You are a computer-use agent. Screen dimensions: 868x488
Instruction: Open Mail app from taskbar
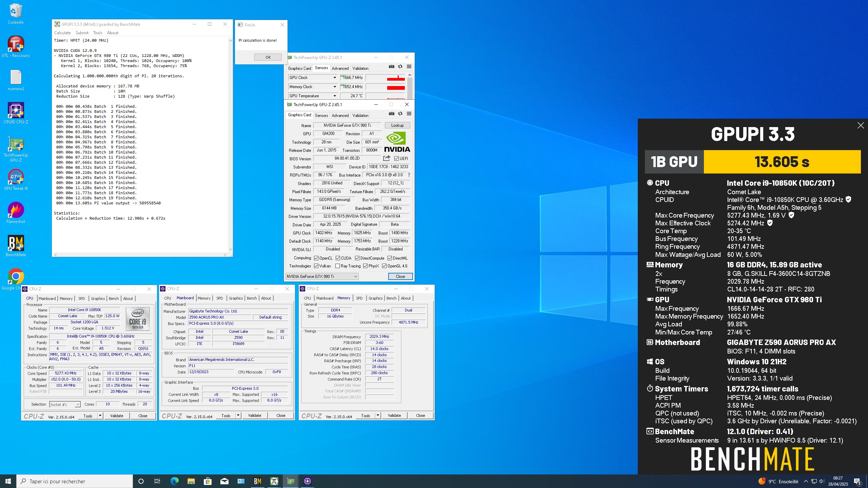(x=224, y=481)
